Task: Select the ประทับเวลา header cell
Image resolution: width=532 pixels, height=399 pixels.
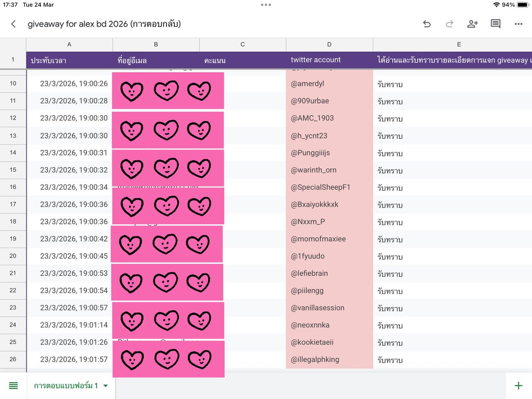Action: coord(69,60)
